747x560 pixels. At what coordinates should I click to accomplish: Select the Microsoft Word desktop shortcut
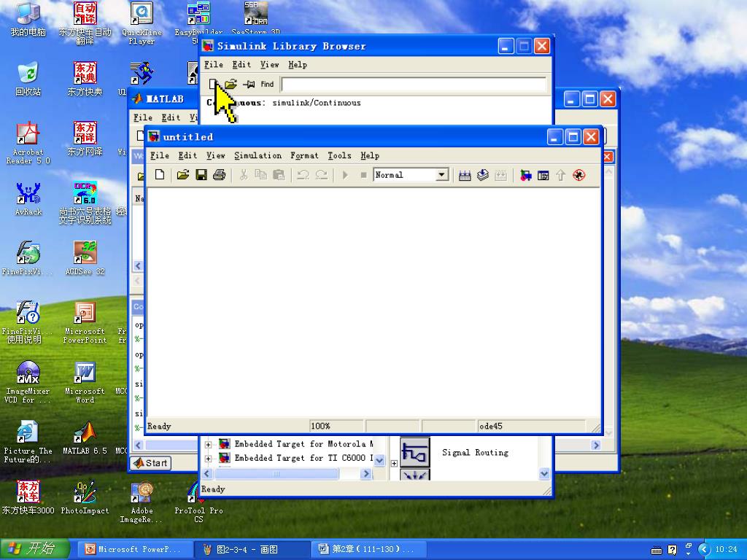85,383
